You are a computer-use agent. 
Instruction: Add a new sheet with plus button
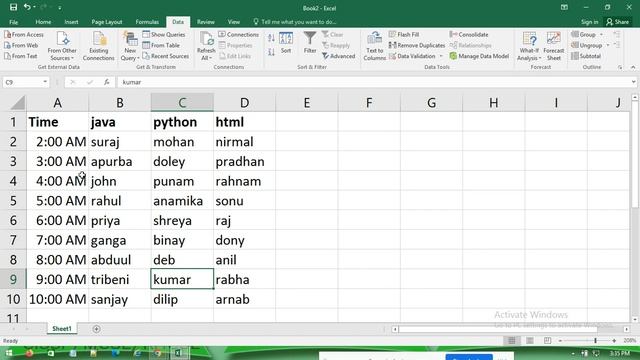[96, 329]
